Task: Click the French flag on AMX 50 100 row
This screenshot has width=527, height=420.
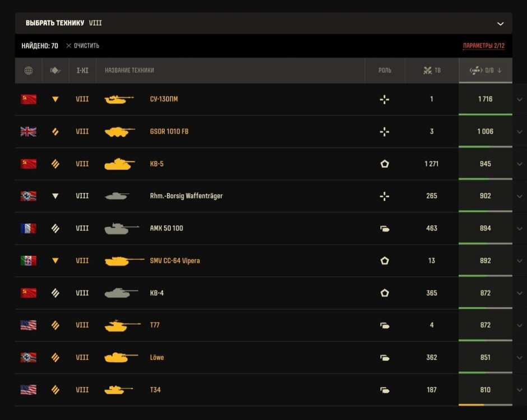Action: click(29, 228)
